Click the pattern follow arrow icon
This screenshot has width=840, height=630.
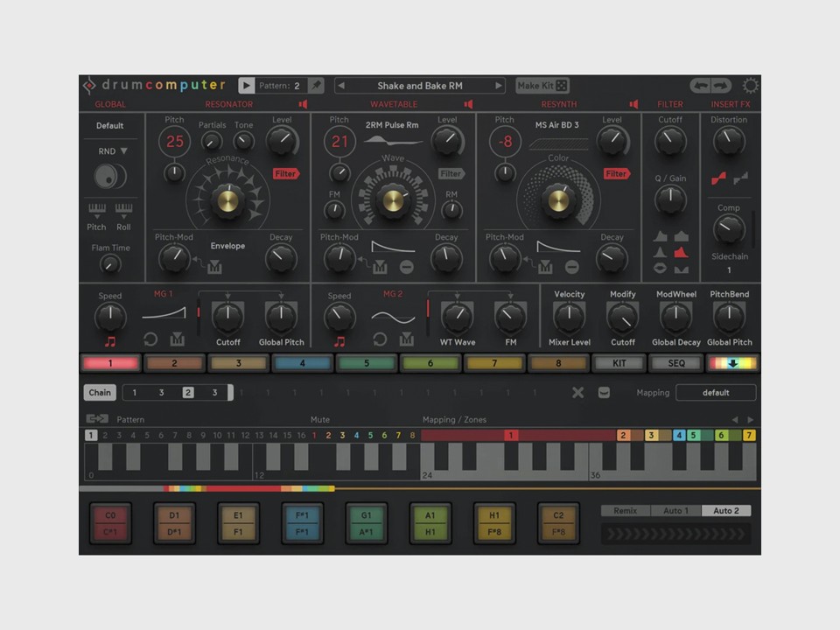click(97, 419)
